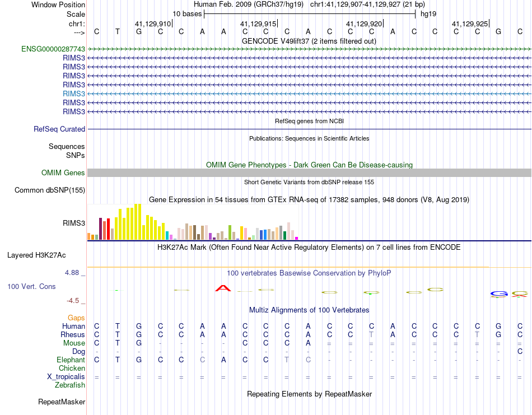
Task: Click the ENSG00000287743 gene label
Action: click(x=53, y=49)
